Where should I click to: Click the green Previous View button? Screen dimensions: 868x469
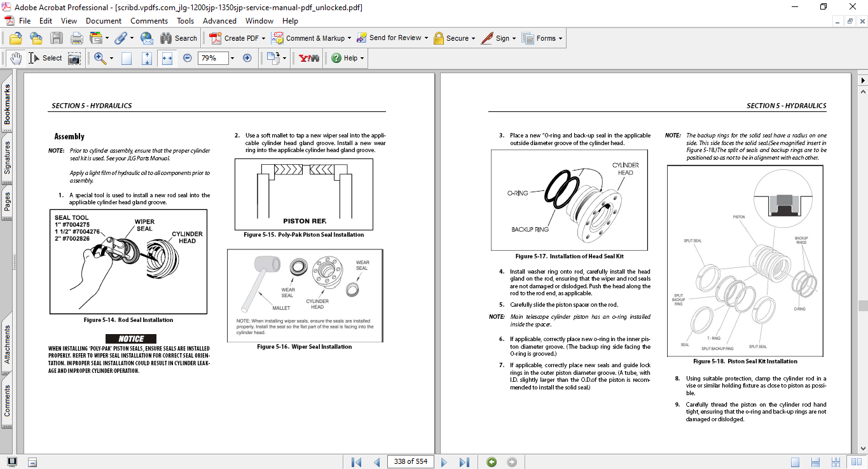[491, 462]
